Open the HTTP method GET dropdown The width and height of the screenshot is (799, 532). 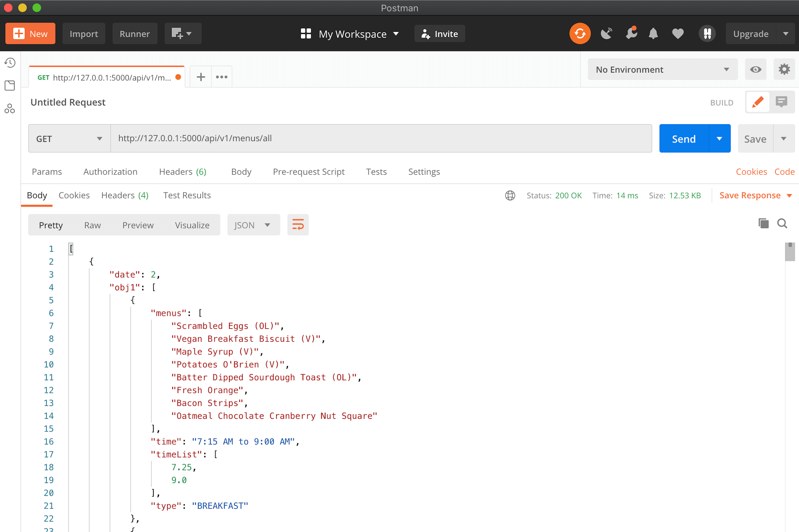pyautogui.click(x=69, y=139)
